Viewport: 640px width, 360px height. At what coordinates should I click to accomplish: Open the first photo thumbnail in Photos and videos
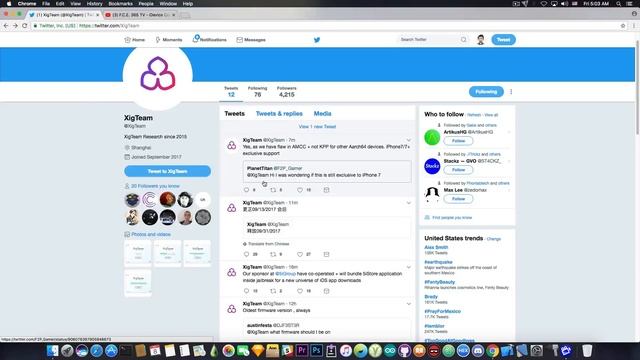tap(138, 253)
